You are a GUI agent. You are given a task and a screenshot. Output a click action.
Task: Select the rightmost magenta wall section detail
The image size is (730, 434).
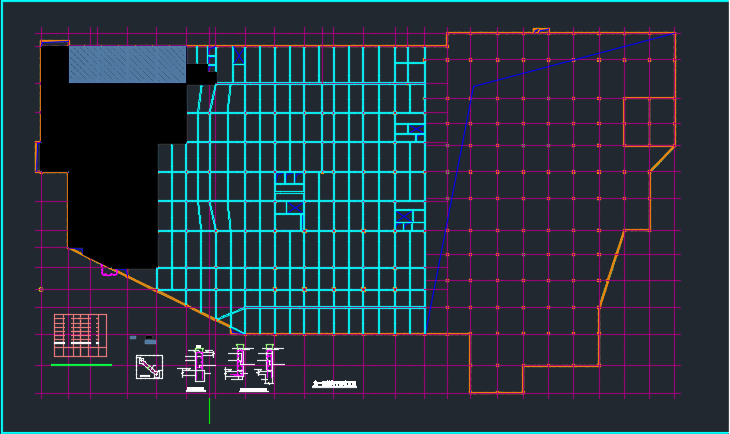pyautogui.click(x=269, y=365)
